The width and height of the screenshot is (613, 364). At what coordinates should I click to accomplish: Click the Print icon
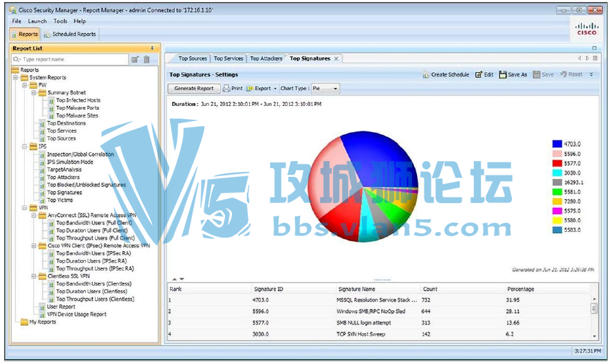(x=226, y=88)
